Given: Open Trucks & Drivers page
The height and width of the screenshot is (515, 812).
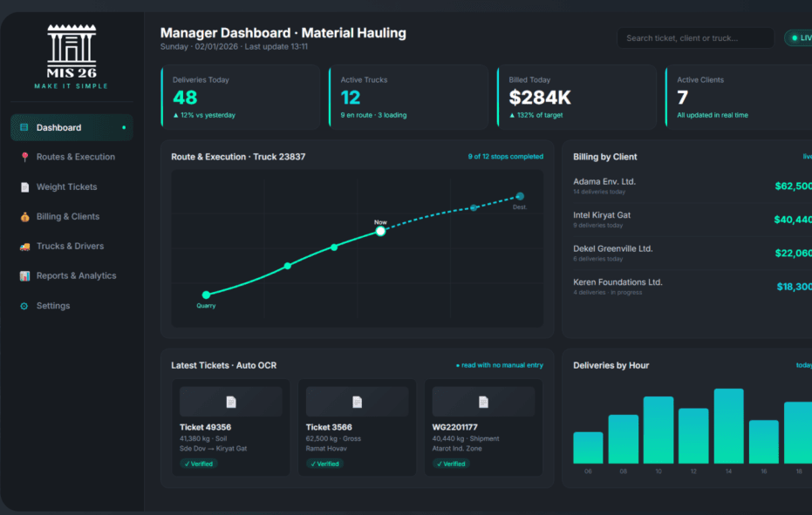Looking at the screenshot, I should point(72,247).
